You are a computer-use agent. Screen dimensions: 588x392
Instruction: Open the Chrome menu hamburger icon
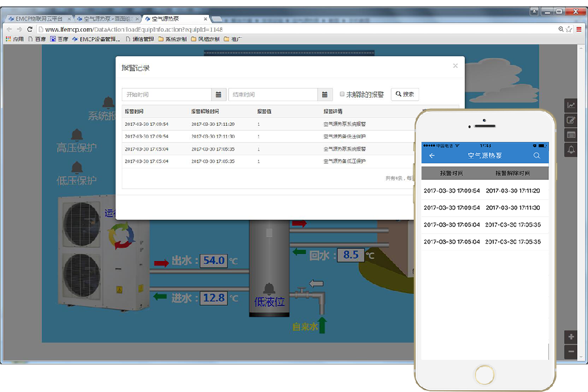(x=579, y=29)
